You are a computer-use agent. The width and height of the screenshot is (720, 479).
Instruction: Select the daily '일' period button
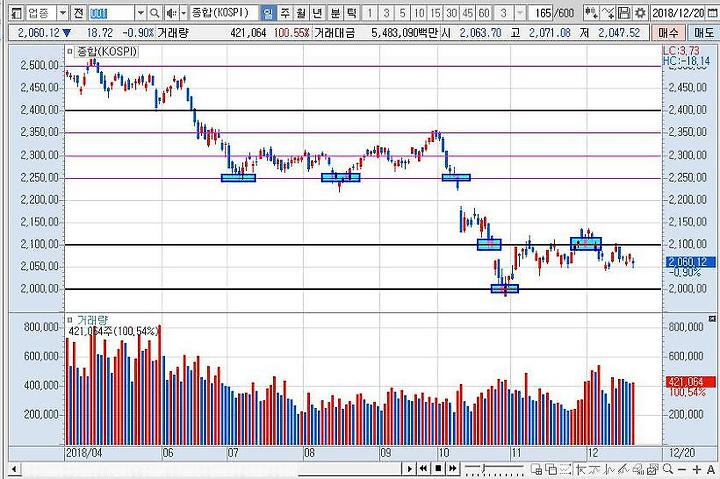pyautogui.click(x=268, y=13)
